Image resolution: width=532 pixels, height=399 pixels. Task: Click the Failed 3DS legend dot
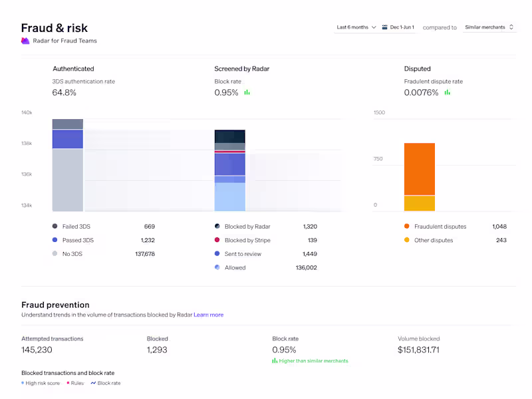(x=56, y=226)
